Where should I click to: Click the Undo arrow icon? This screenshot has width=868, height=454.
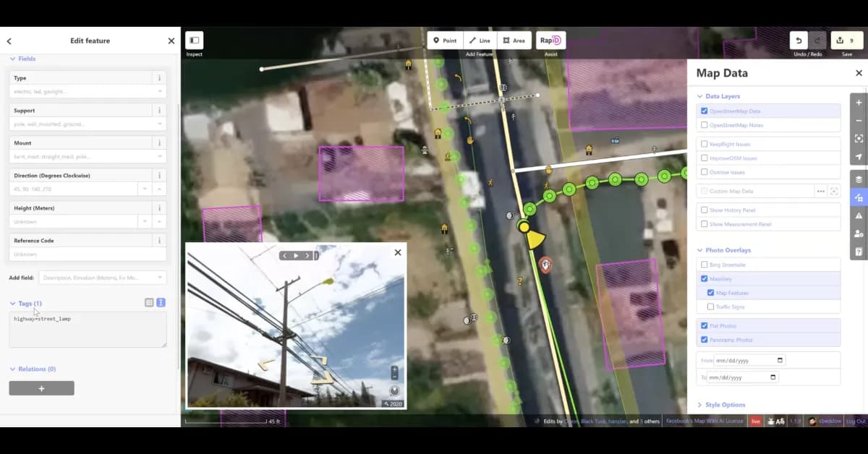(800, 40)
